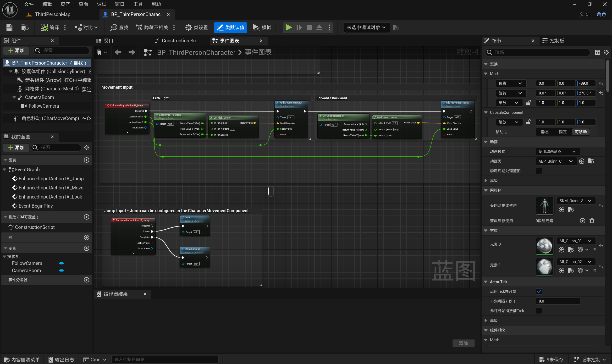
Task: Open the Animation Mode dropdown
Action: 557,151
